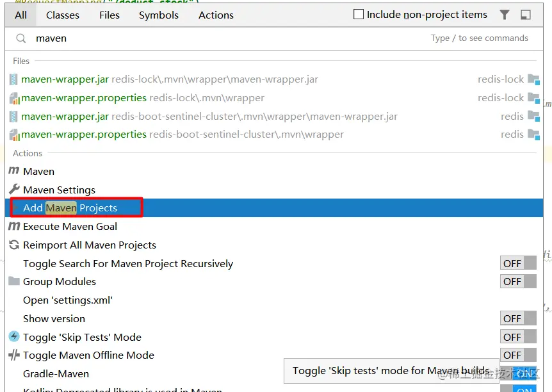Click jar icon of redis-boot-sentinel-cluster maven-wrapper.jar
The width and height of the screenshot is (552, 392).
click(13, 117)
